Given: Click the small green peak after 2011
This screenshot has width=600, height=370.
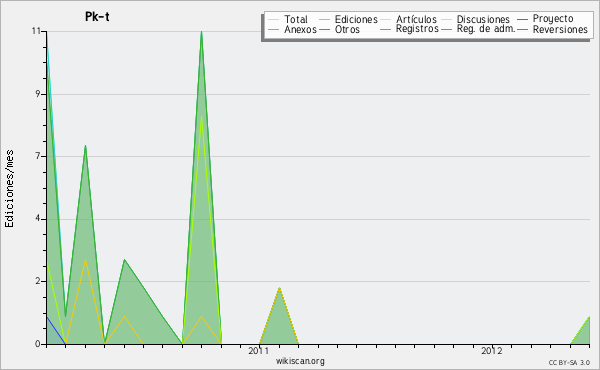Looking at the screenshot, I should coord(279,289).
